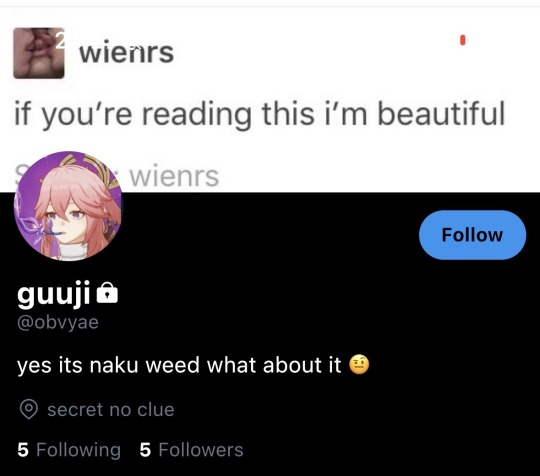Screen dimensions: 540x476
Task: Select the @obvyae handle
Action: click(58, 322)
